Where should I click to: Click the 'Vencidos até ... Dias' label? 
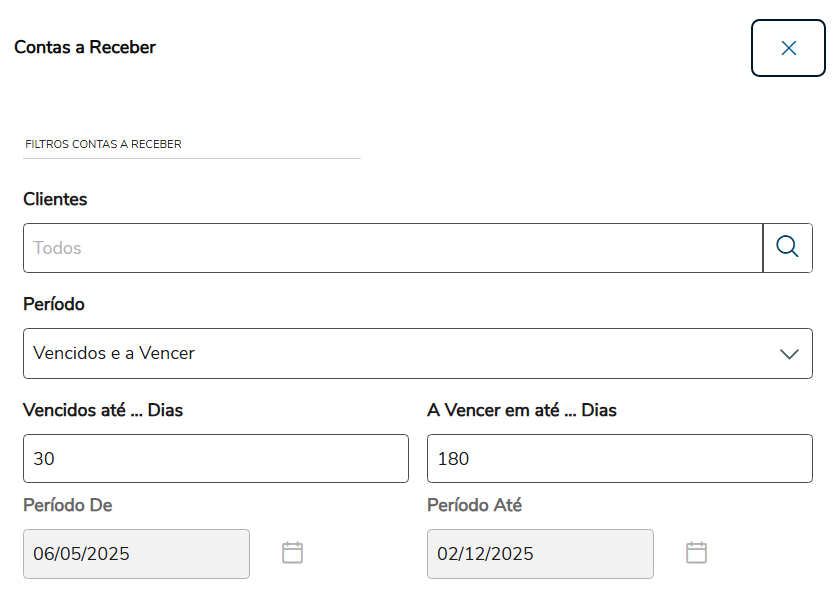pos(103,410)
